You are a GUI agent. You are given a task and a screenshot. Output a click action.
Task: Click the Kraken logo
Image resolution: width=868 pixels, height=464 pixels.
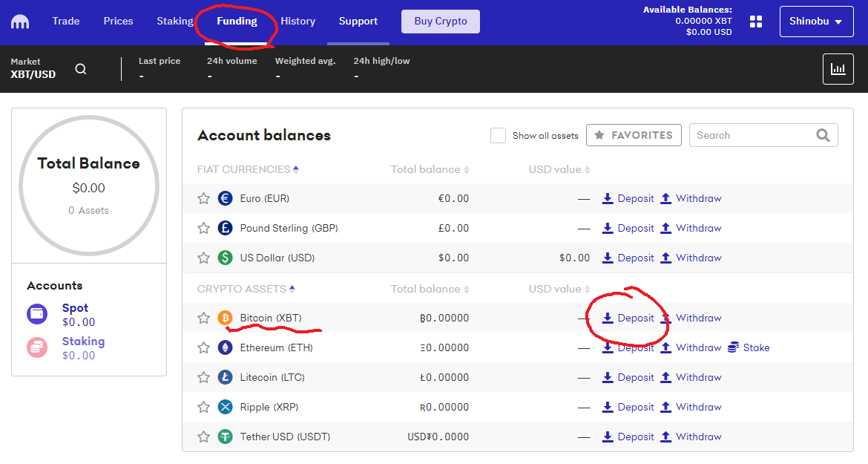pyautogui.click(x=19, y=21)
